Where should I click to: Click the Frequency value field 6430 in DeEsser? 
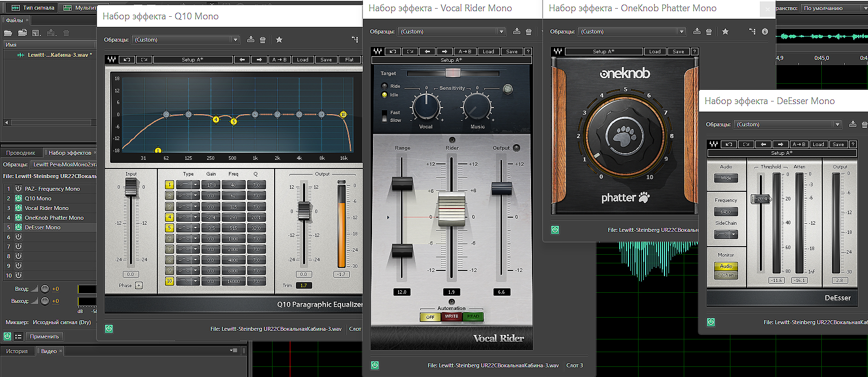click(x=725, y=212)
